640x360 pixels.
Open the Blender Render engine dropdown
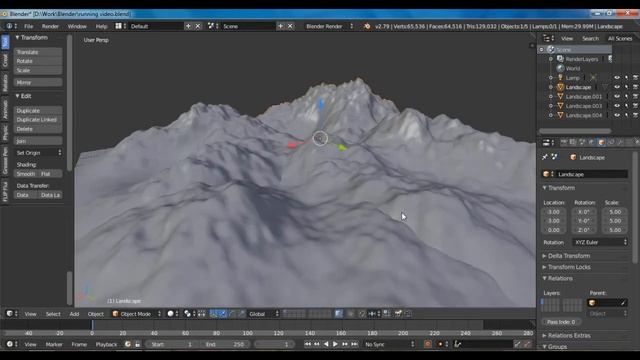pyautogui.click(x=329, y=26)
